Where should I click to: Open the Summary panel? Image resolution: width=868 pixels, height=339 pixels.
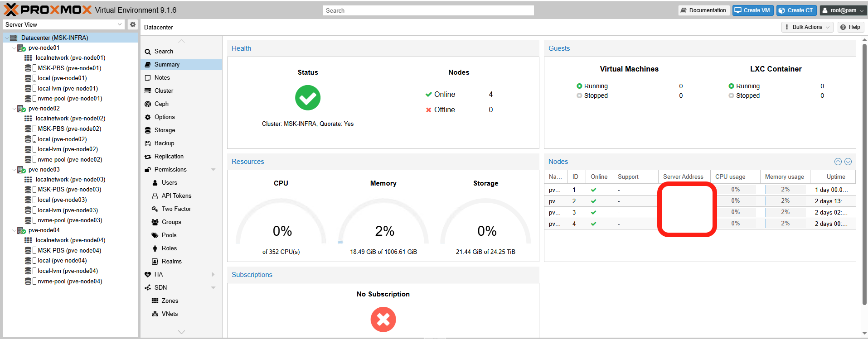[181, 65]
